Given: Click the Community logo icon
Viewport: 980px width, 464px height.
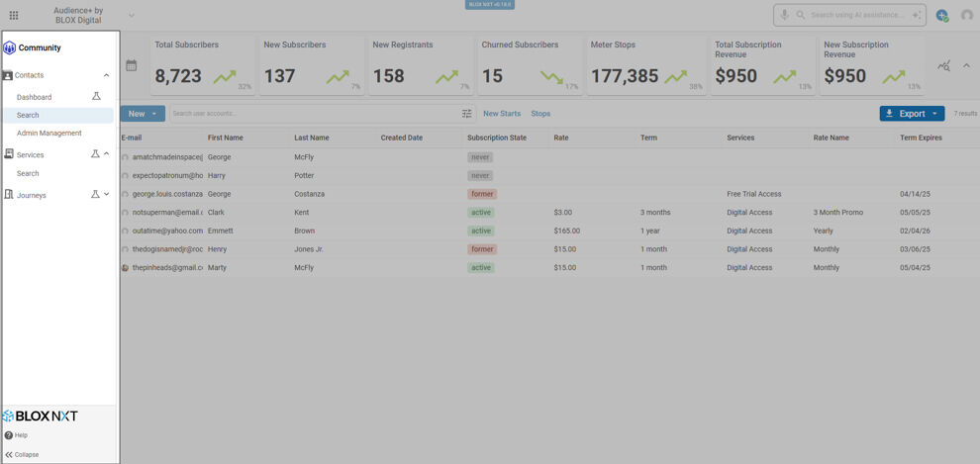Looking at the screenshot, I should click(x=9, y=47).
